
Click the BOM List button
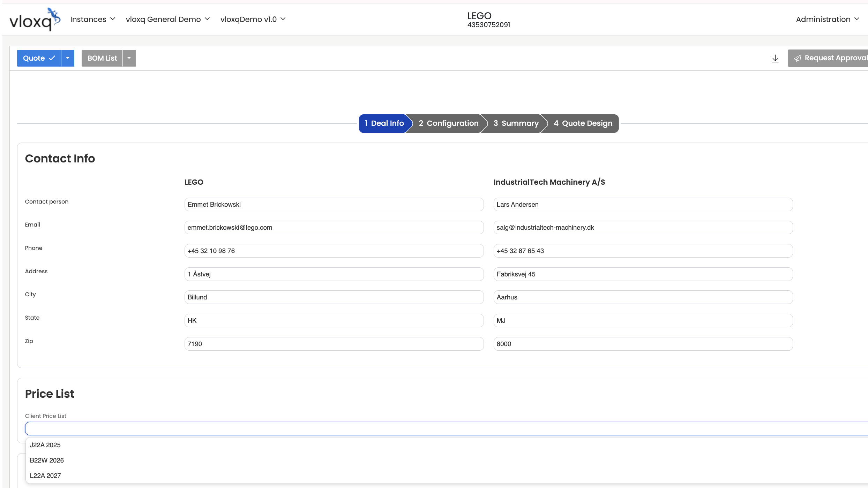pos(102,58)
